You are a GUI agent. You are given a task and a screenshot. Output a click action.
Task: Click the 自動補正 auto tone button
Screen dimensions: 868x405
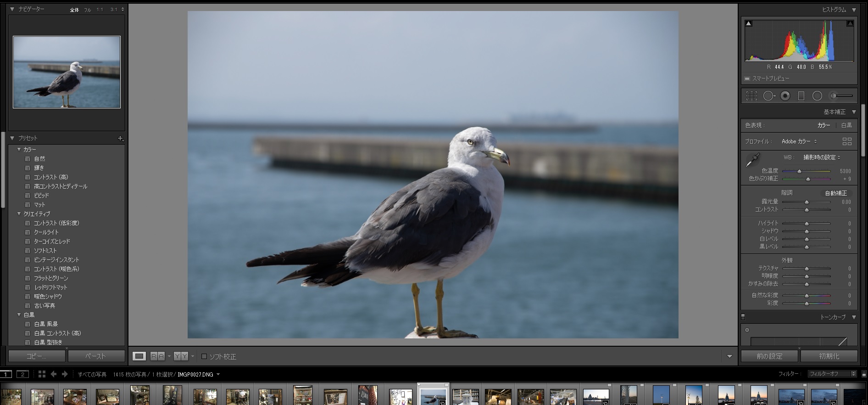(836, 193)
